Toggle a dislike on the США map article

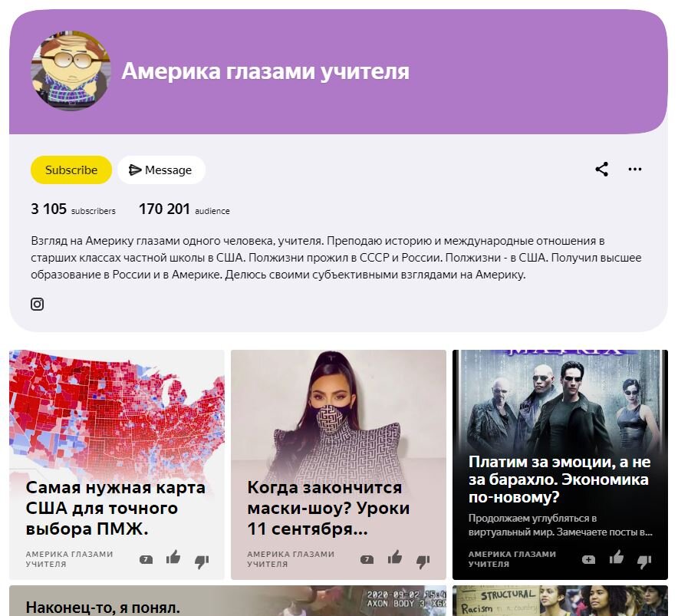pos(200,561)
